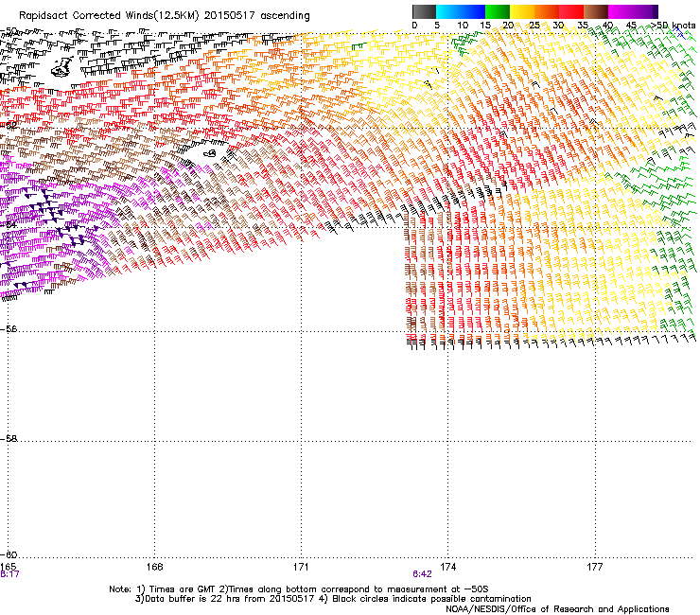Click the longitude label 168

pyautogui.click(x=154, y=567)
